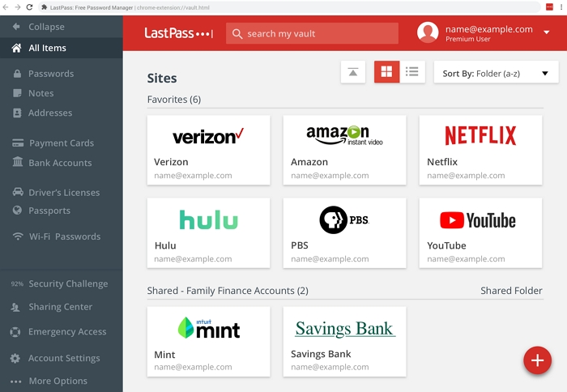Click the address book icon beside Addresses
567x392 pixels.
(17, 113)
